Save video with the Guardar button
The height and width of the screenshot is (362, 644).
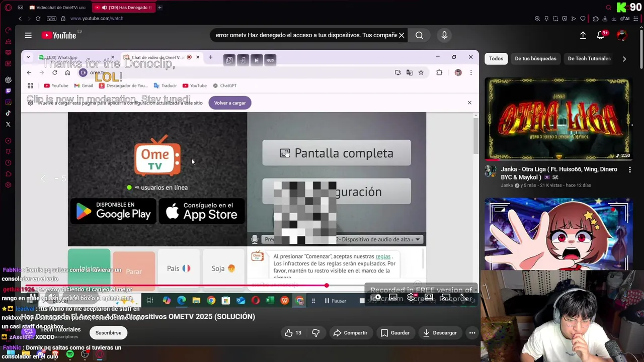[x=395, y=333]
